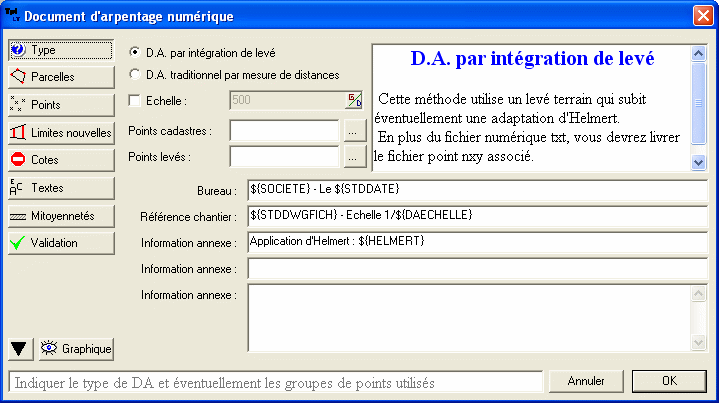Toggle the Graphique view button
Viewport: 719px width, 403px height.
(x=76, y=349)
